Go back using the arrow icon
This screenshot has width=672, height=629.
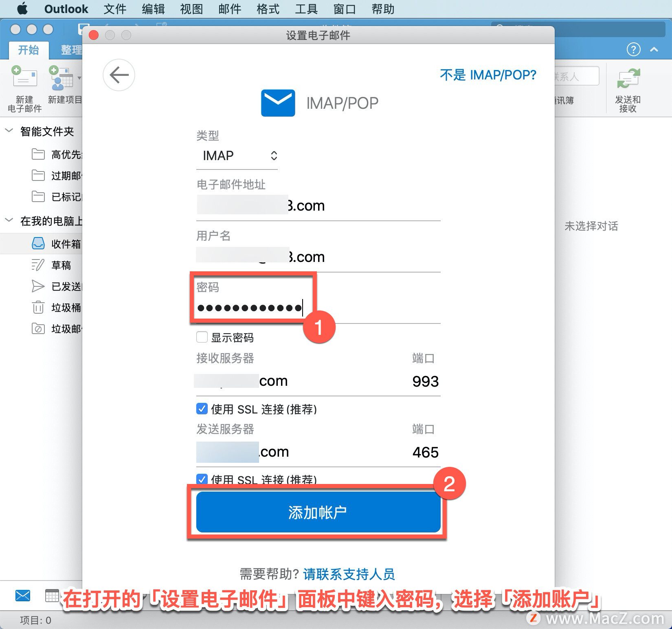pyautogui.click(x=119, y=75)
